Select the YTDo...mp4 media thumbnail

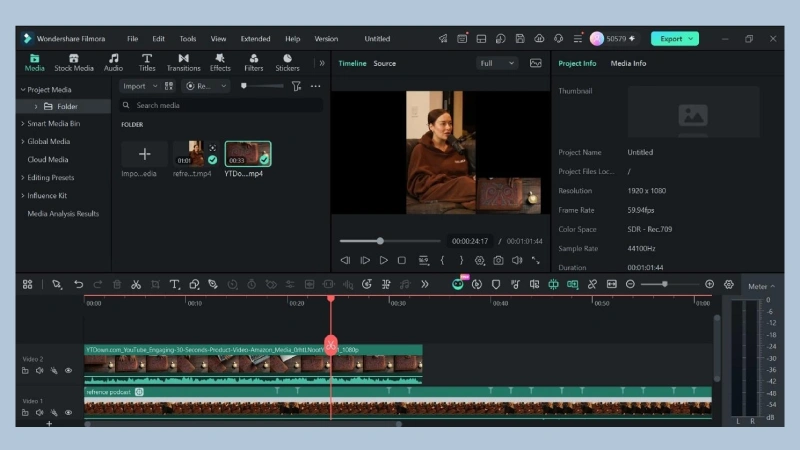tap(248, 154)
